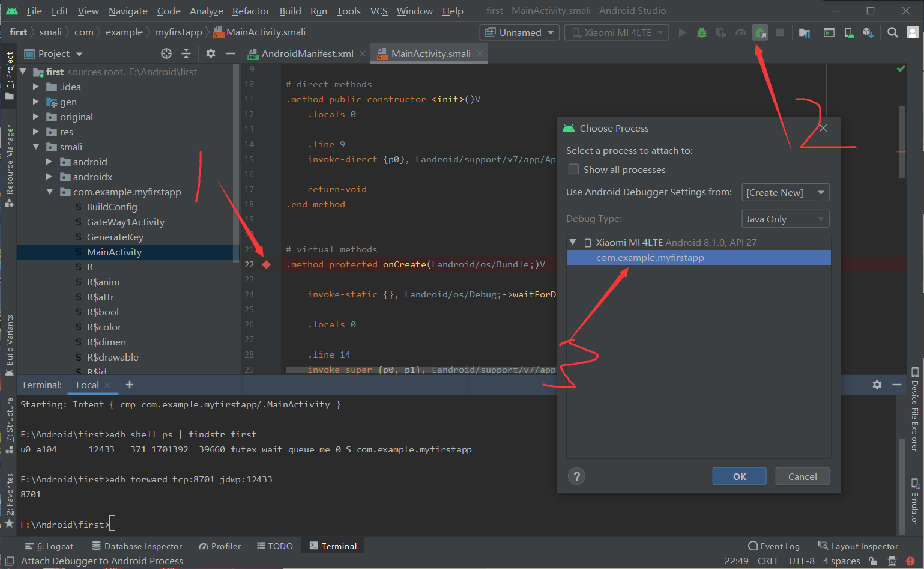Open Run Anything toolbar icon

tap(829, 32)
